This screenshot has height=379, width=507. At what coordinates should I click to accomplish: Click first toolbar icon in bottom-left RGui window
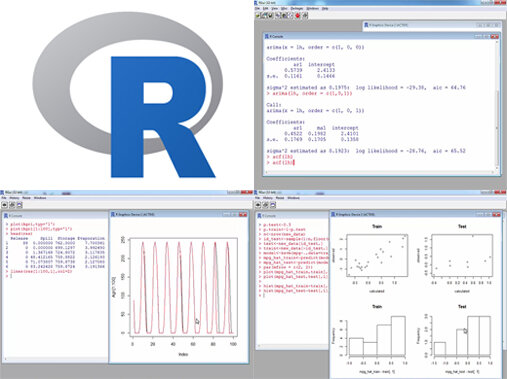point(5,205)
